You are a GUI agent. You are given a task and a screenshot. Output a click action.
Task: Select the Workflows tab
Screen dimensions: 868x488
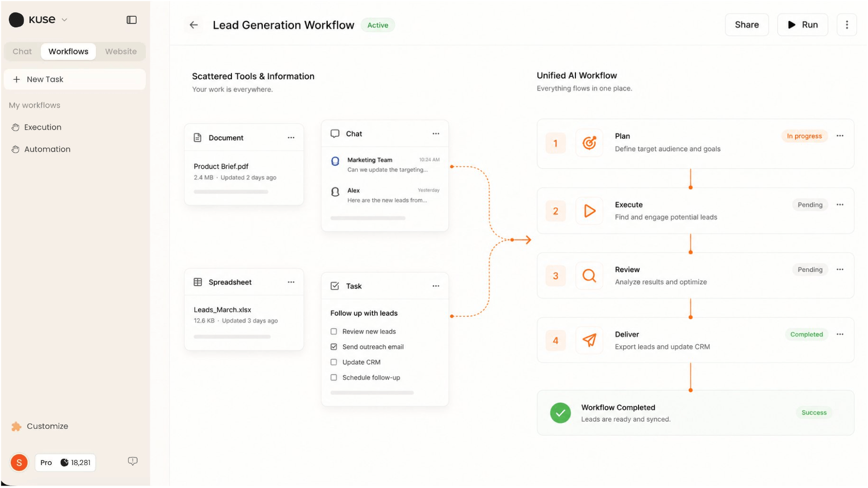pyautogui.click(x=69, y=51)
